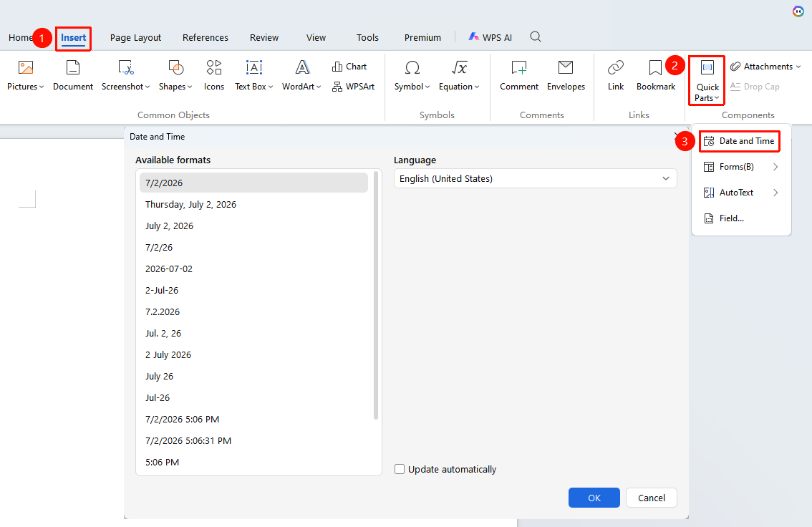
Task: Click the Document icon in ribbon
Action: click(73, 75)
